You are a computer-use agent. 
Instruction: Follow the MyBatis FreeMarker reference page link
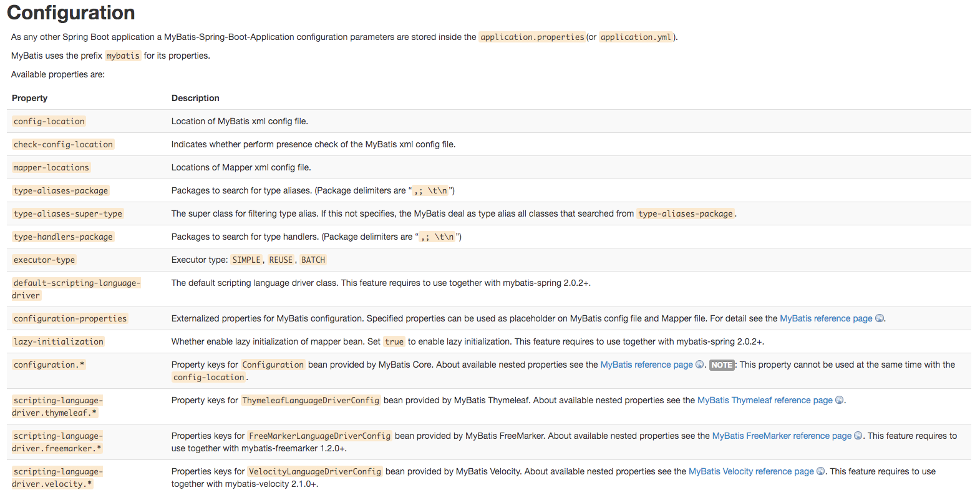point(782,436)
